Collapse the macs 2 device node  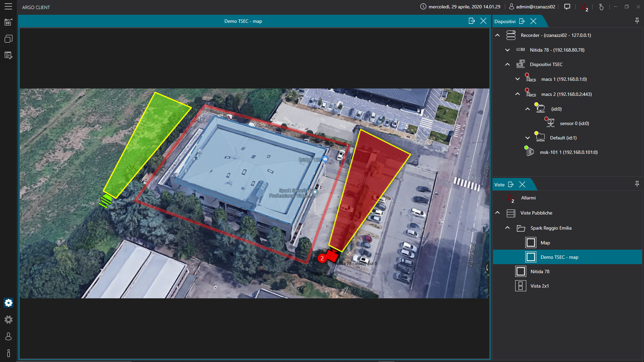(x=518, y=94)
